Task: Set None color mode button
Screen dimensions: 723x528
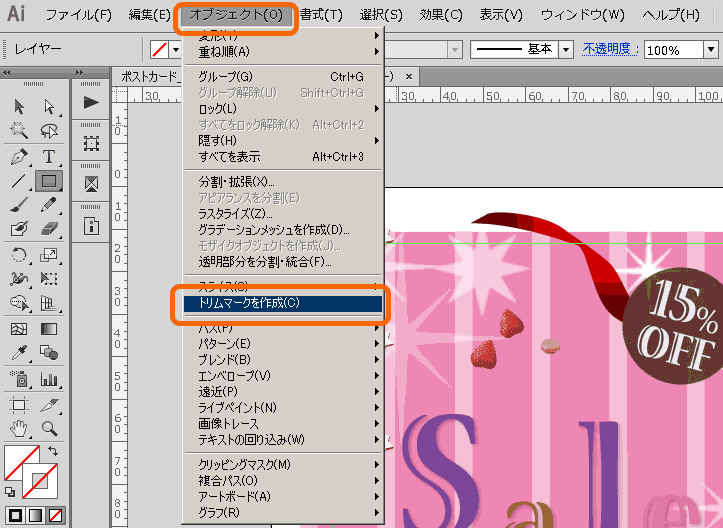Action: (56, 514)
